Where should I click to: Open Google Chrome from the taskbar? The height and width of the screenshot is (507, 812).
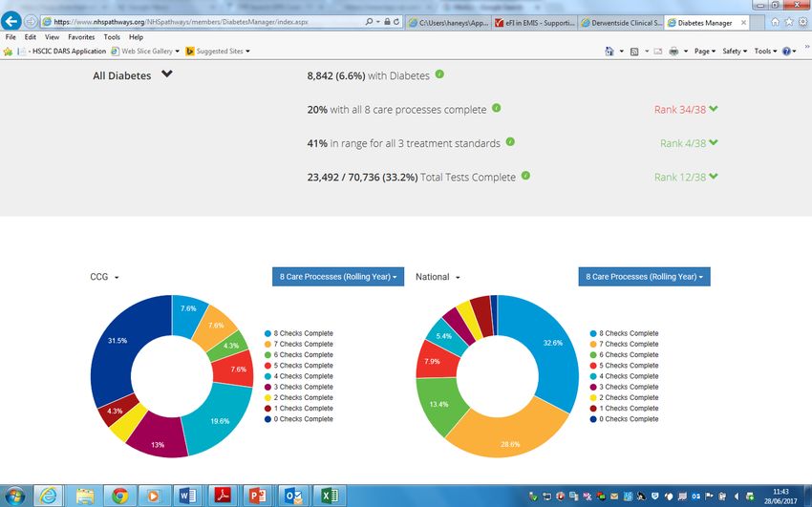point(119,496)
